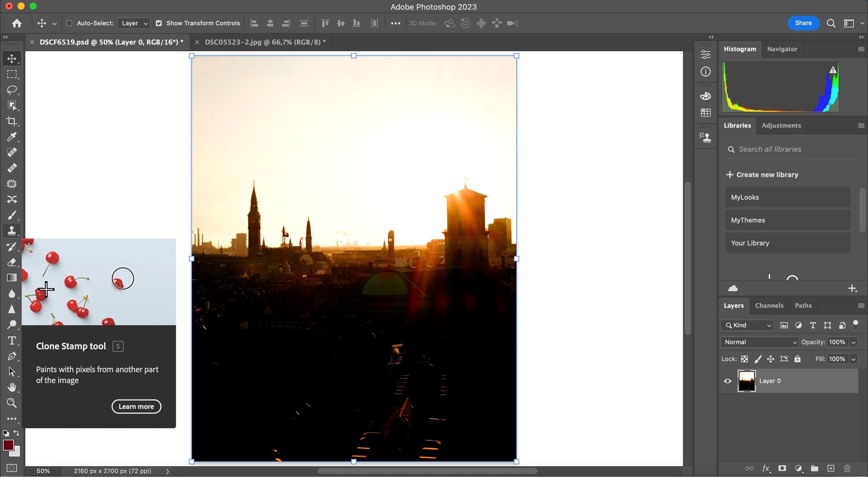
Task: Select the Eraser tool
Action: [x=12, y=262]
